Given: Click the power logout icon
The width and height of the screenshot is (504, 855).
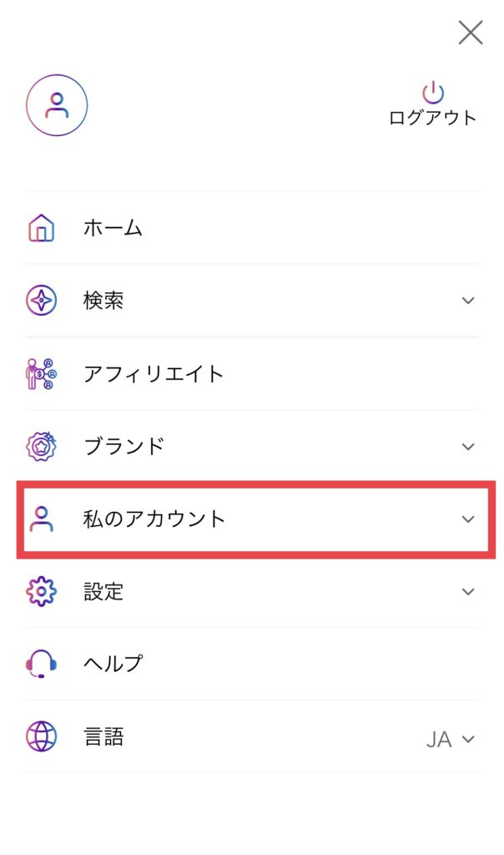Looking at the screenshot, I should (432, 92).
